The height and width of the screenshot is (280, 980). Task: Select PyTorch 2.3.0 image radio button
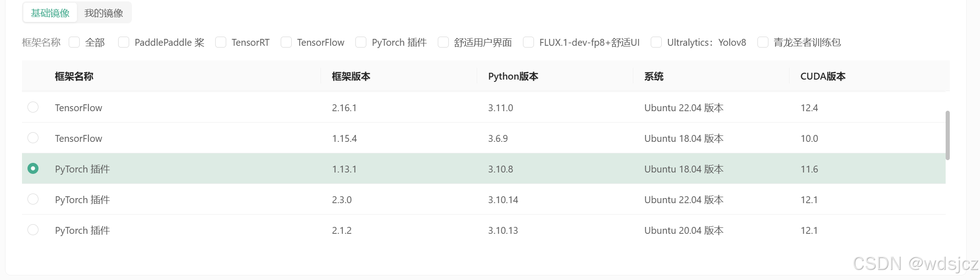click(33, 199)
